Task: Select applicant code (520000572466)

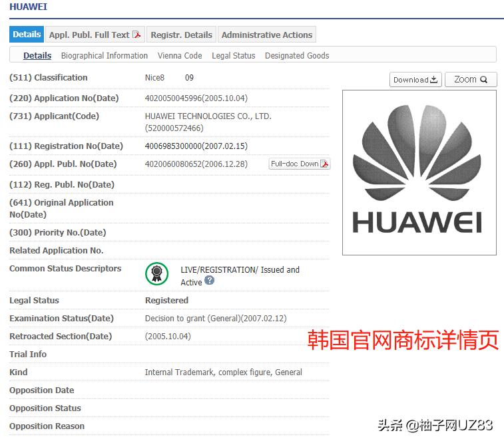Action: pos(174,128)
